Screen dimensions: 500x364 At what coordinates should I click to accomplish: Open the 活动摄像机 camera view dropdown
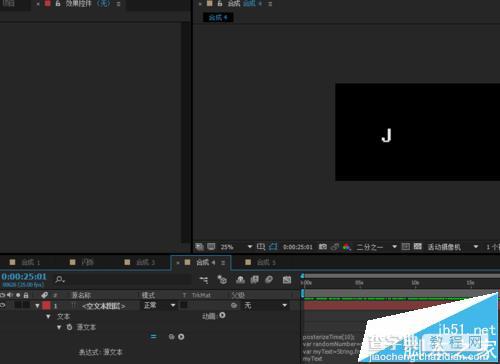453,247
